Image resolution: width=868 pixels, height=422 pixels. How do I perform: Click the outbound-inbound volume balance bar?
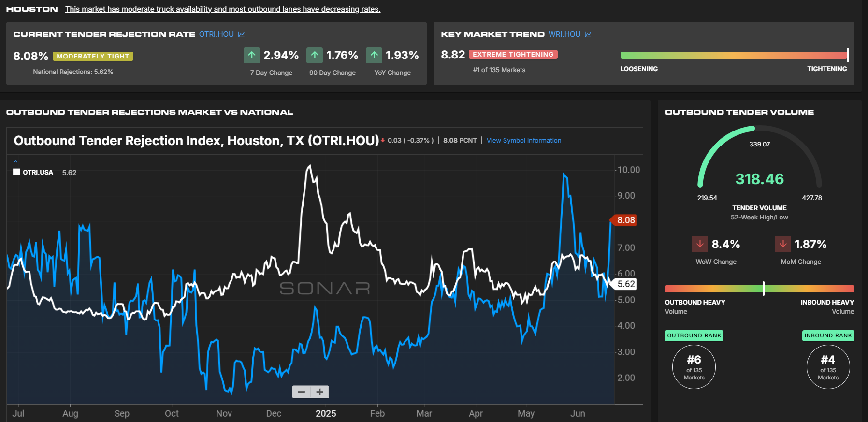pyautogui.click(x=759, y=289)
